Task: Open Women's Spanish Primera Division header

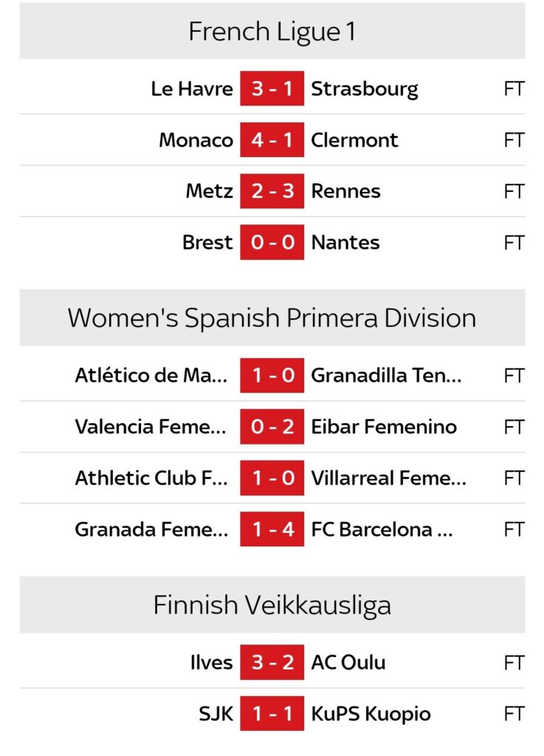Action: click(x=272, y=318)
